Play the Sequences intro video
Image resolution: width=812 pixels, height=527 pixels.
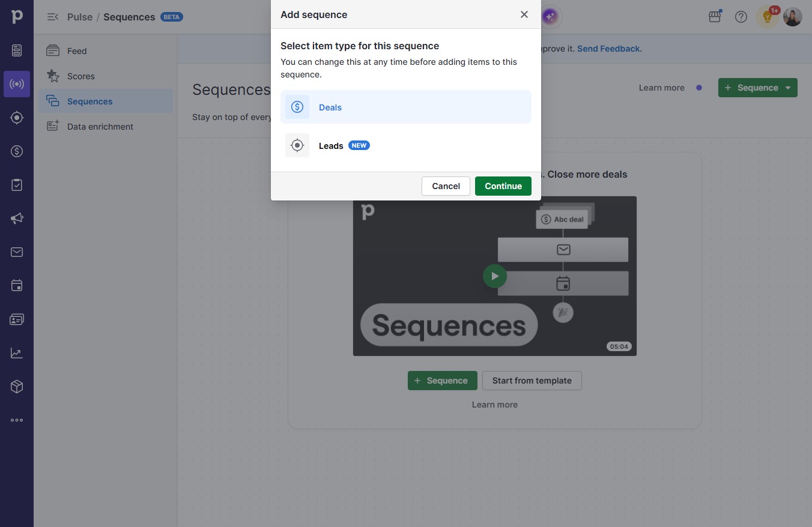[x=495, y=276]
